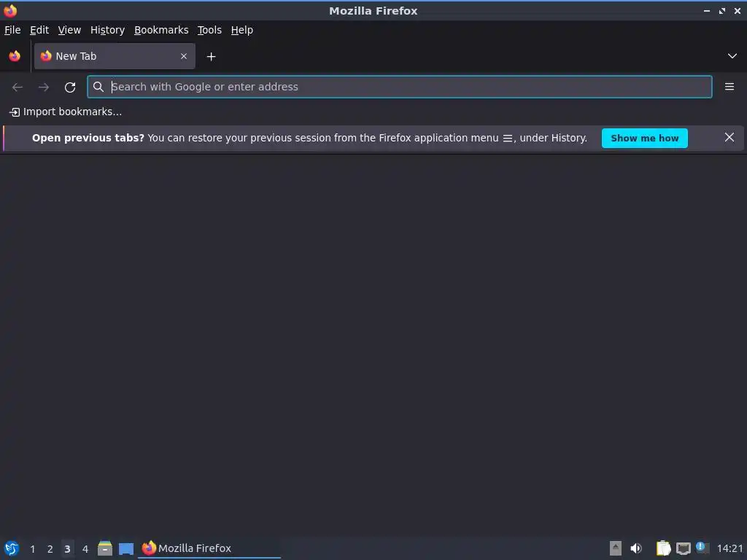Screen dimensions: 747x560
Task: Open a new tab with plus button
Action: (x=211, y=57)
